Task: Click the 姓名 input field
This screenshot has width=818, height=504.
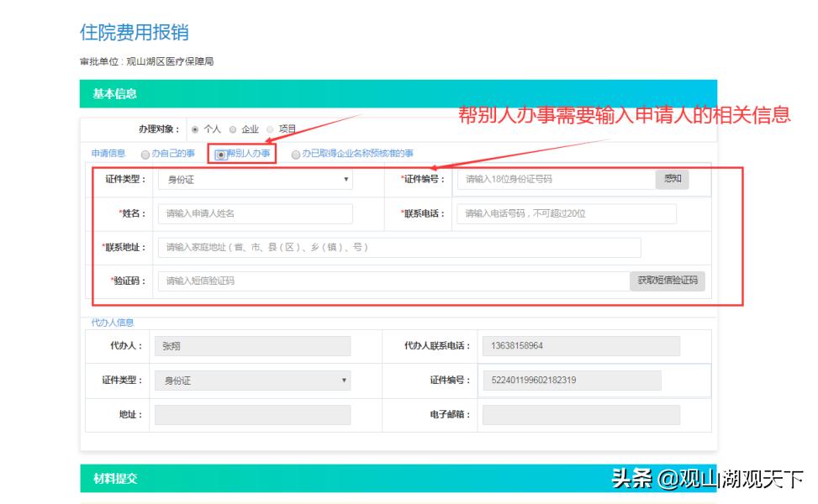Action: click(255, 213)
